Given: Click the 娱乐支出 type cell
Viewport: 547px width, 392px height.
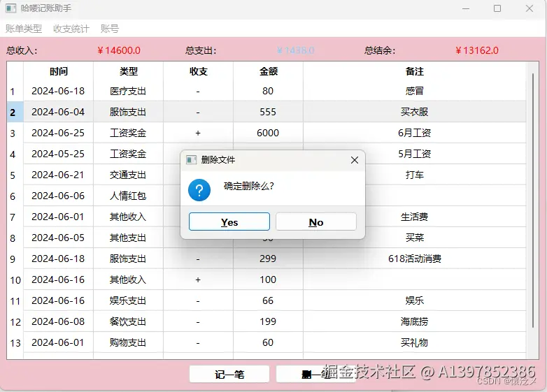Looking at the screenshot, I should [x=129, y=300].
